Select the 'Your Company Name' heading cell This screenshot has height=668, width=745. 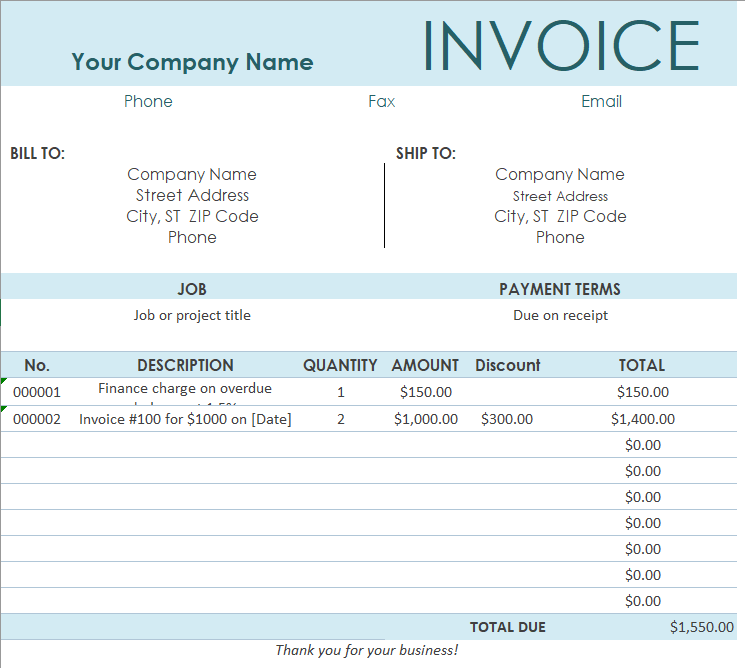click(192, 62)
